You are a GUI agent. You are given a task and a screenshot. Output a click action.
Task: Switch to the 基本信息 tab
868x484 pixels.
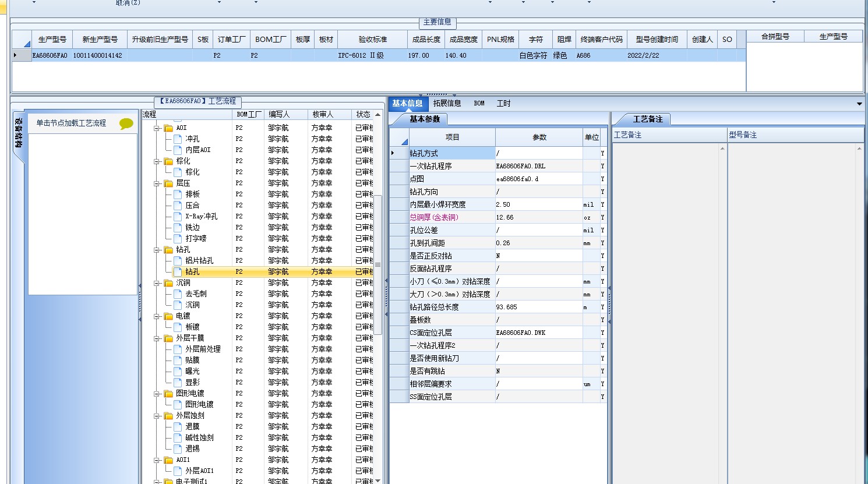(x=407, y=104)
